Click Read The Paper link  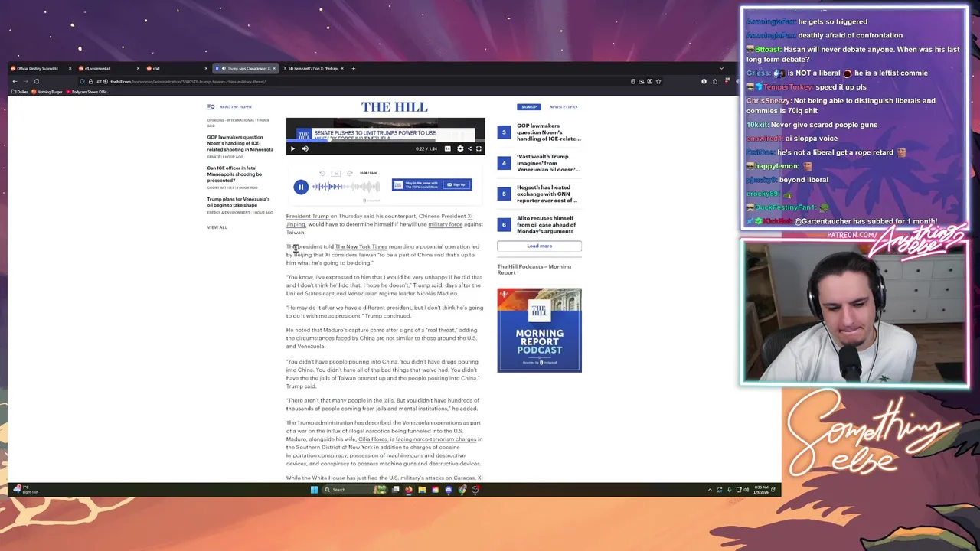(x=235, y=106)
